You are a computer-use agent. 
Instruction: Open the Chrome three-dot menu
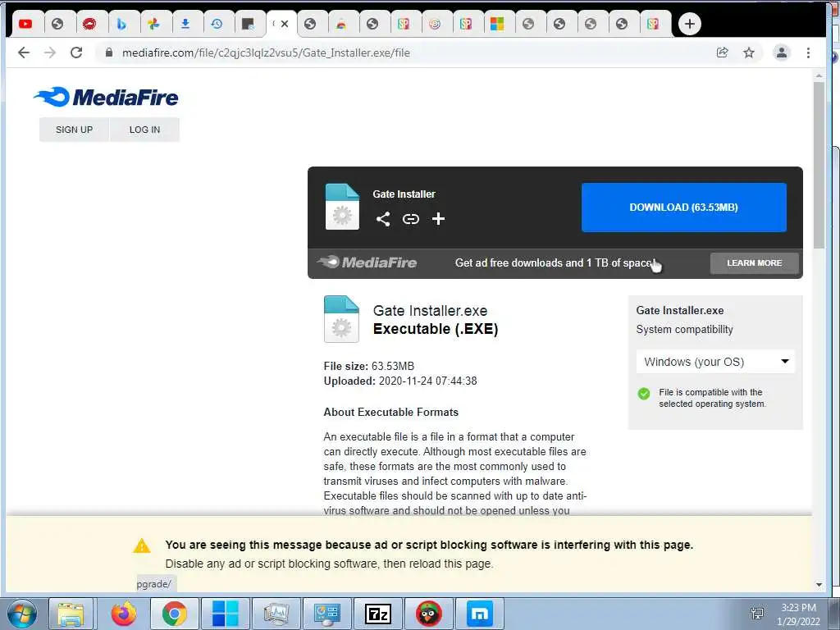808,52
